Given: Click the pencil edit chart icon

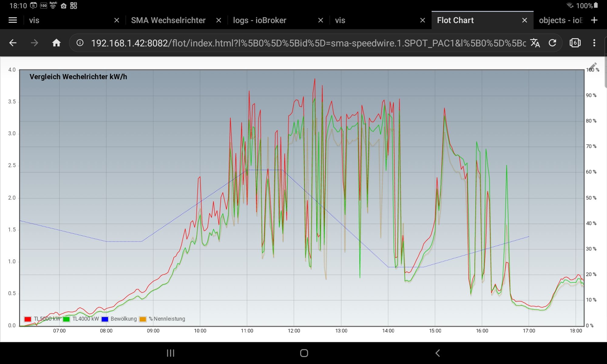Looking at the screenshot, I should [593, 66].
